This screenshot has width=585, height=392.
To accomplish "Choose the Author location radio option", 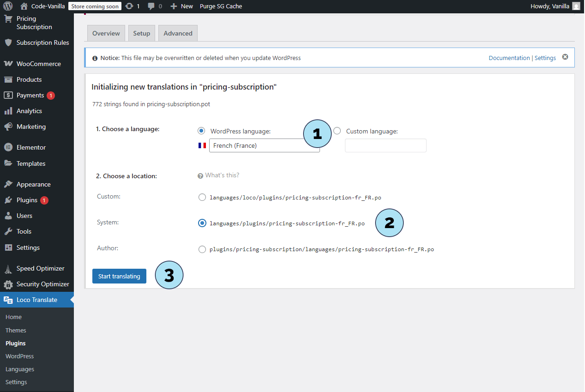I will pos(202,249).
